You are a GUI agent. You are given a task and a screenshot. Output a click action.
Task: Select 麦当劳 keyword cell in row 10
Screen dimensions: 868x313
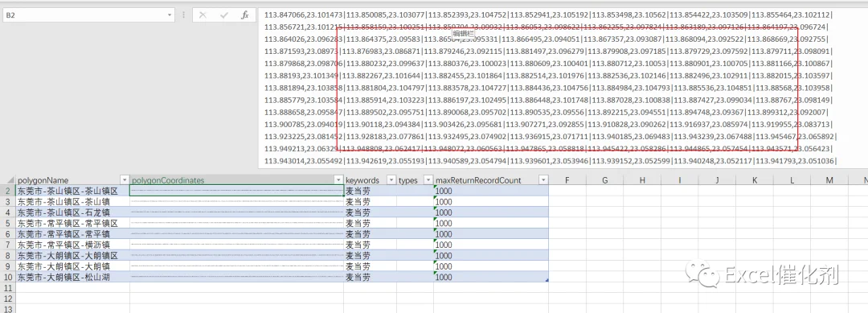coord(371,277)
